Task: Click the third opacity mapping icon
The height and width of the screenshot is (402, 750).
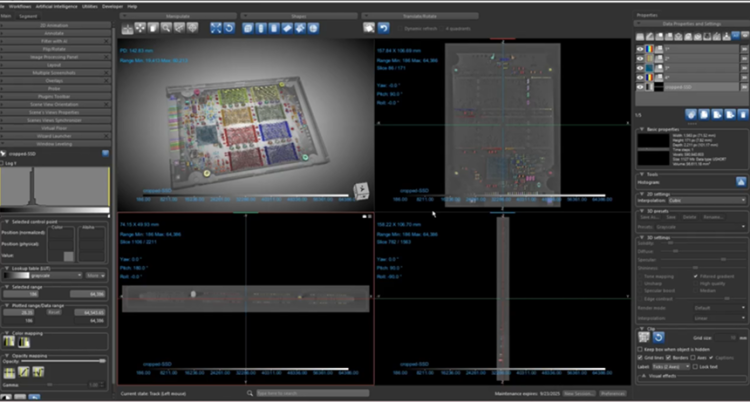Action: tap(39, 372)
